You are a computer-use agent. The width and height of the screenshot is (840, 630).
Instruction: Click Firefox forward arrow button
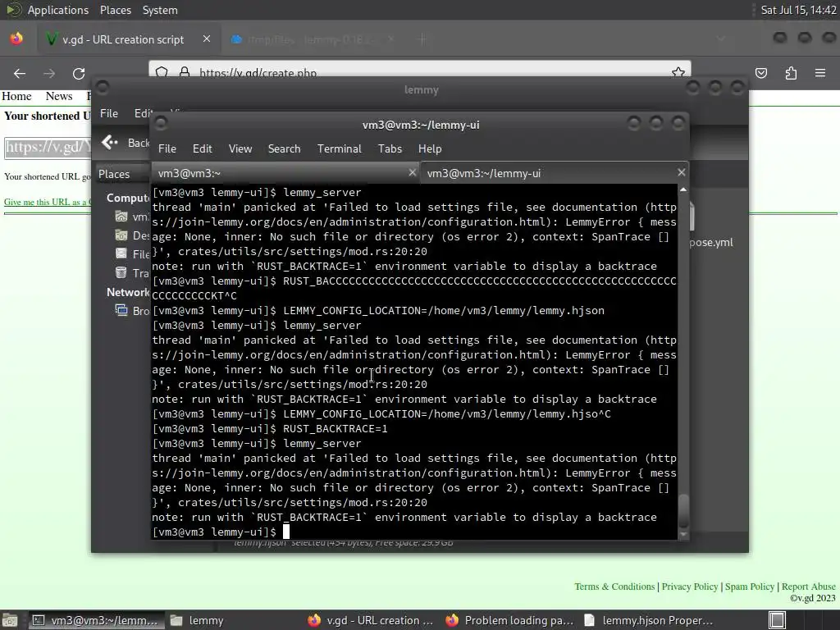[49, 73]
